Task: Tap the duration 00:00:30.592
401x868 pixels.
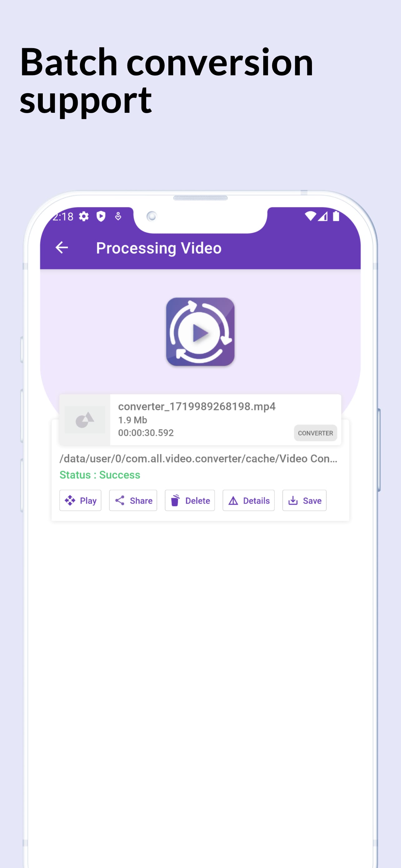Action: (x=146, y=433)
